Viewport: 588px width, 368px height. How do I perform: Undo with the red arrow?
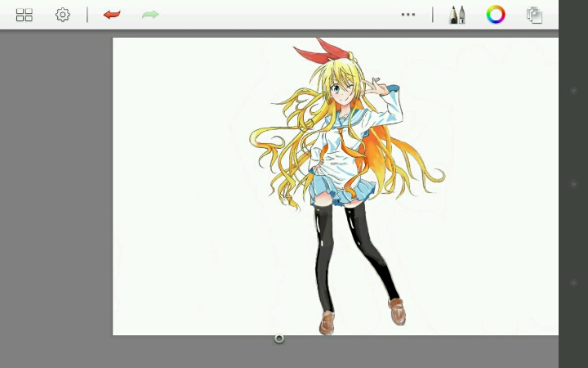pyautogui.click(x=112, y=15)
